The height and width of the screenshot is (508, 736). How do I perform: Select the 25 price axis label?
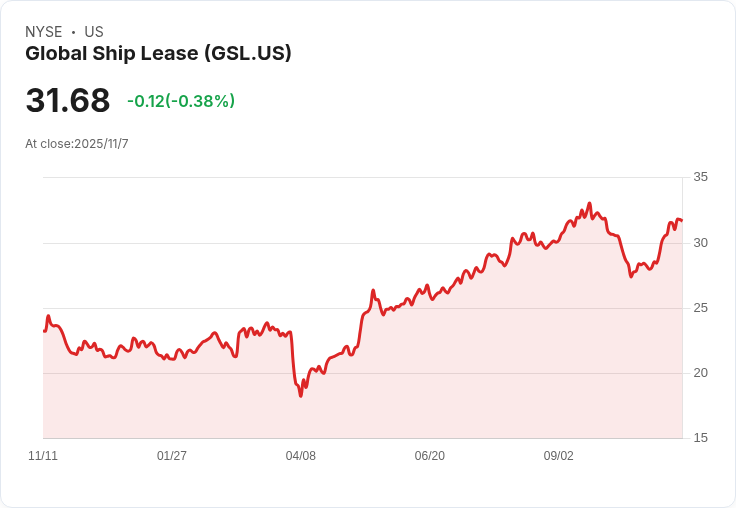(x=701, y=308)
